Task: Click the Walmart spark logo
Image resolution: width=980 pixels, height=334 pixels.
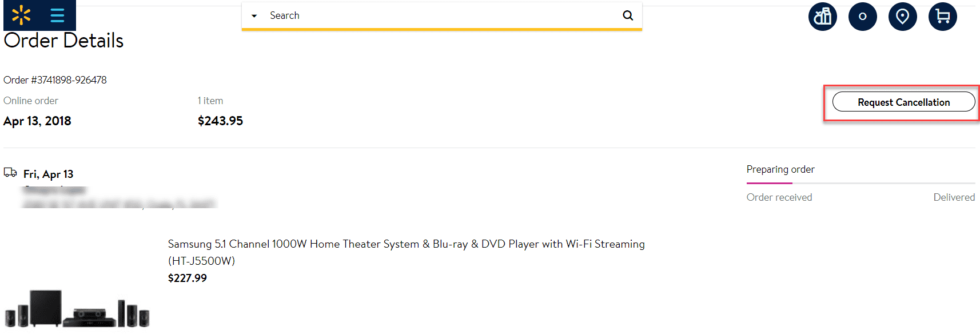Action: click(21, 15)
